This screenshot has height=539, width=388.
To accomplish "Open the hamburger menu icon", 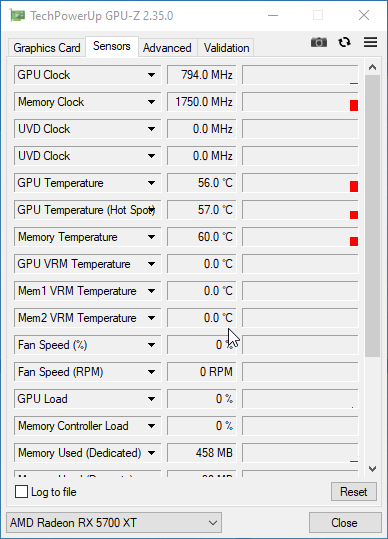I will pos(370,42).
